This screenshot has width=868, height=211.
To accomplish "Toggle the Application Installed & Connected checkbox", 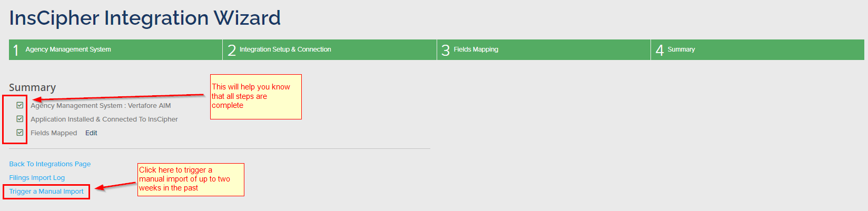I will pyautogui.click(x=20, y=119).
